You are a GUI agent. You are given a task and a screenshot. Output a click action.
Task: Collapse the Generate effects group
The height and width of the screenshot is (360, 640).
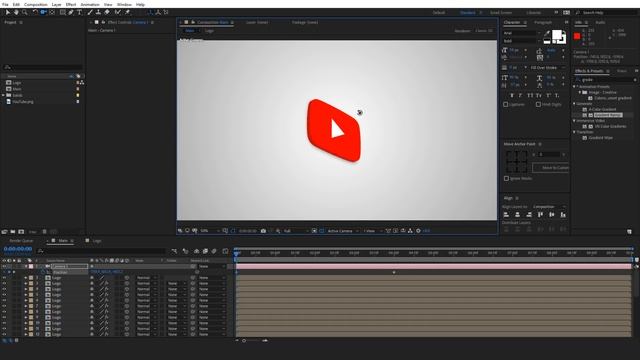575,104
